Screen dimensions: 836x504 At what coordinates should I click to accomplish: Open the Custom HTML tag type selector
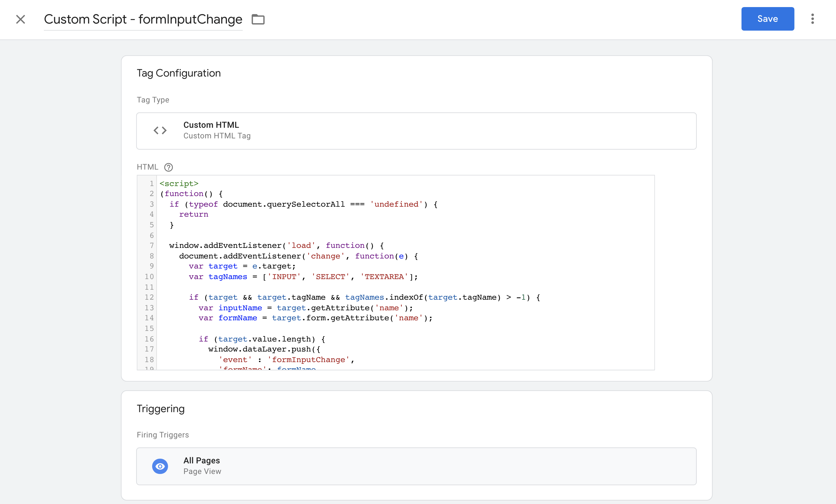pos(416,131)
